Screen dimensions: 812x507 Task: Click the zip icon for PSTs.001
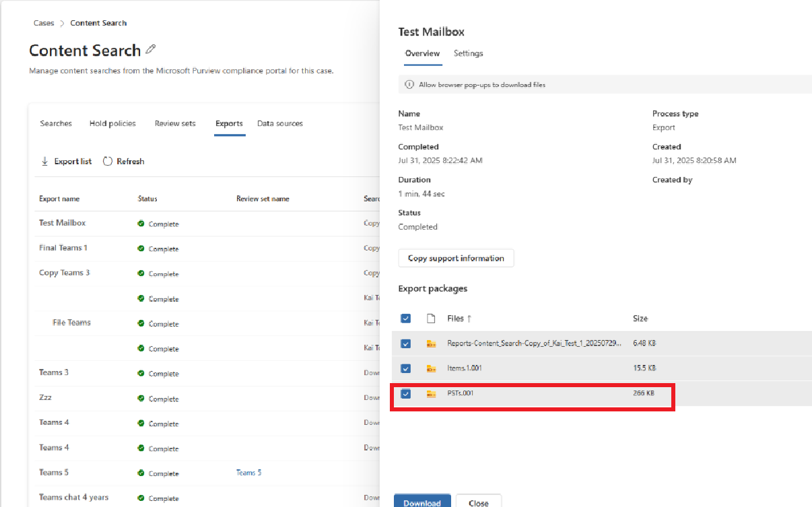432,393
